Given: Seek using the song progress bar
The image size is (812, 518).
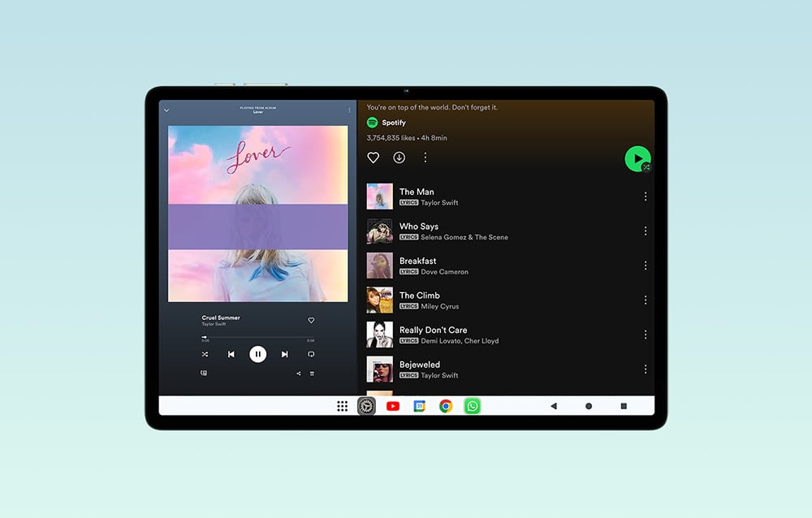Looking at the screenshot, I should pyautogui.click(x=258, y=337).
